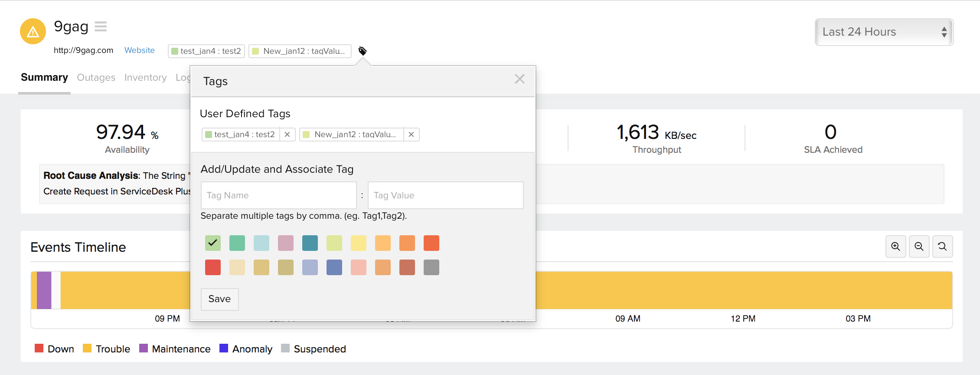Viewport: 980px width, 375px height.
Task: Toggle the Down legend item
Action: click(x=54, y=349)
